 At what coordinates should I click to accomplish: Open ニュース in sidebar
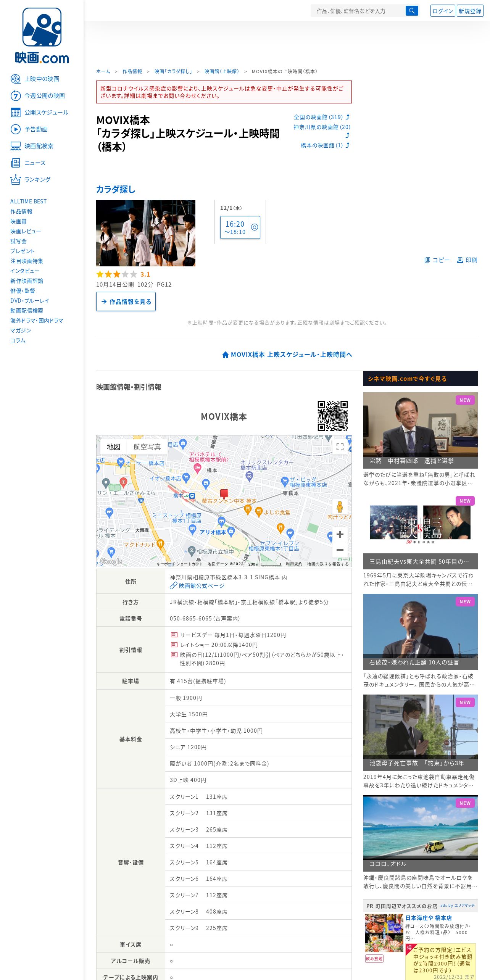click(x=35, y=163)
